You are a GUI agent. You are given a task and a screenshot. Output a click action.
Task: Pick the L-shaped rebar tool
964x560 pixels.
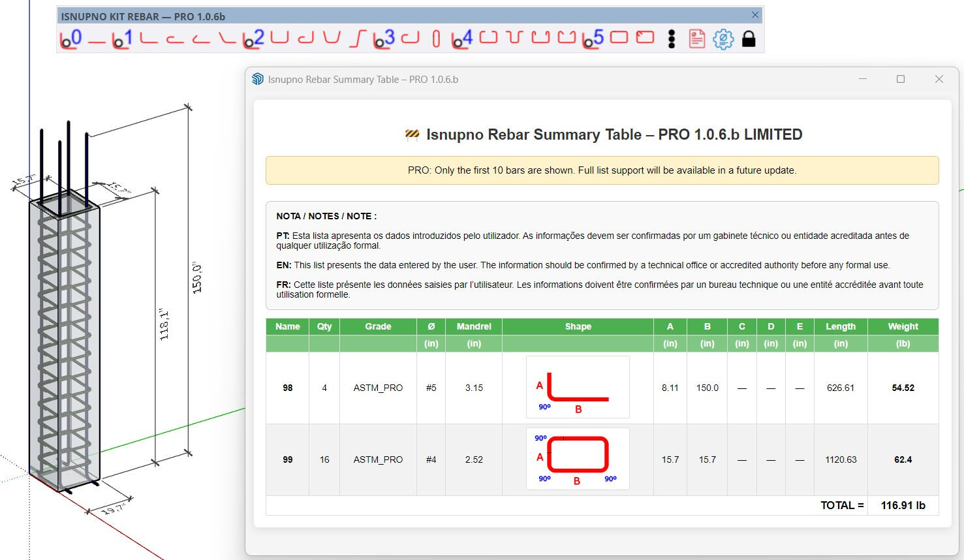[149, 38]
